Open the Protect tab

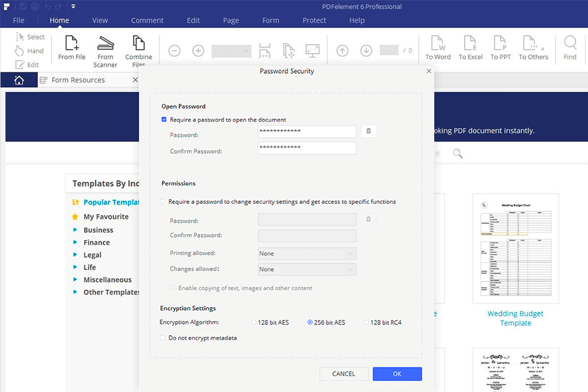pos(314,20)
